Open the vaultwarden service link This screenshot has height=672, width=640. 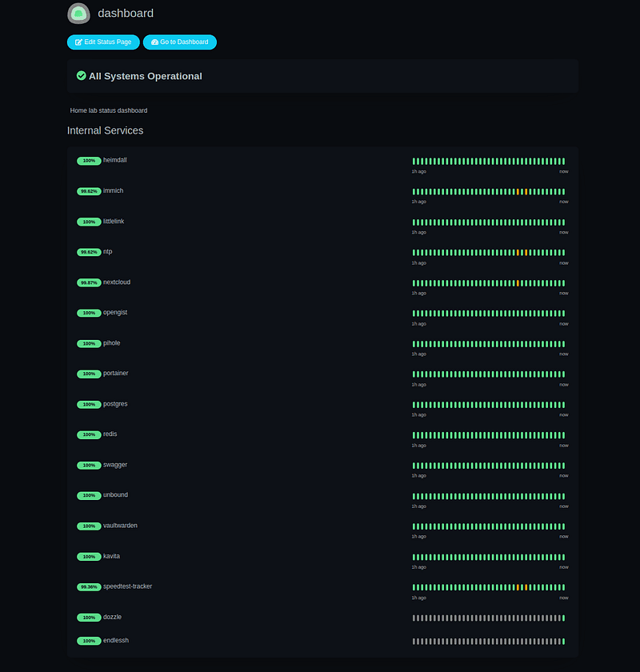[x=120, y=526]
